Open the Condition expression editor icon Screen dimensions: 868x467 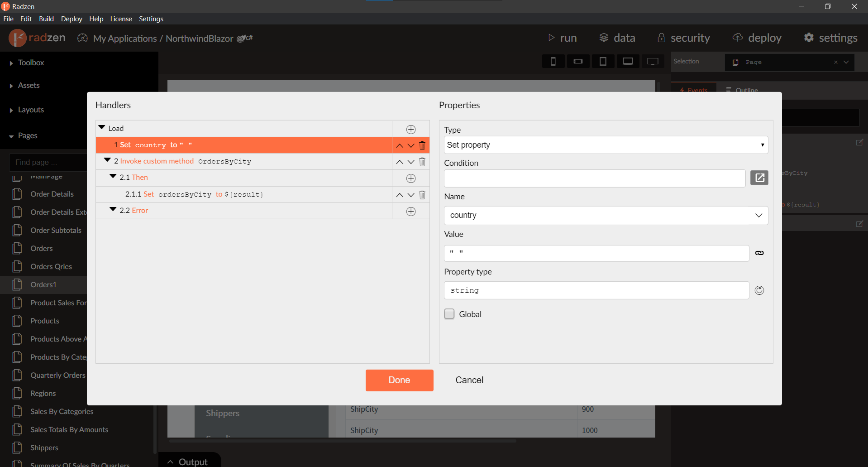tap(759, 178)
